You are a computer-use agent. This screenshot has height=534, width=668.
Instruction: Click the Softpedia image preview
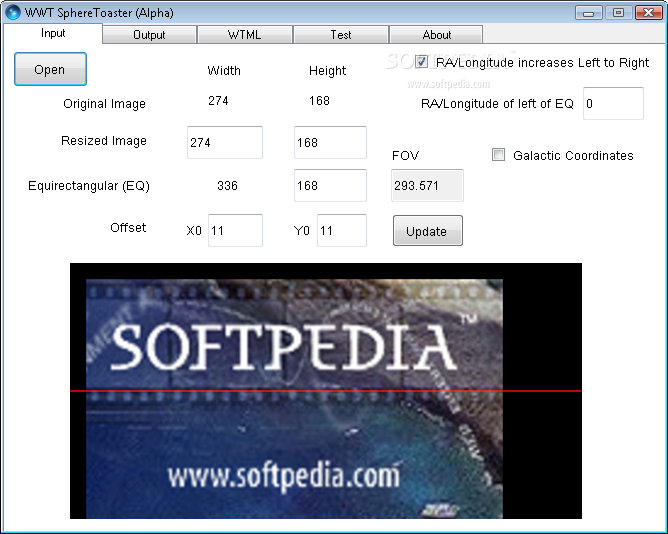326,391
